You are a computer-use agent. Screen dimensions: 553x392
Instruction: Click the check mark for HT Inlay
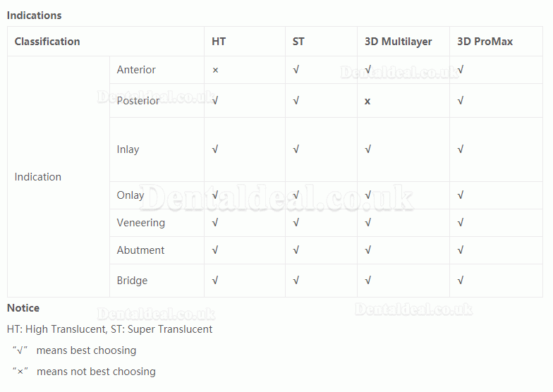214,149
